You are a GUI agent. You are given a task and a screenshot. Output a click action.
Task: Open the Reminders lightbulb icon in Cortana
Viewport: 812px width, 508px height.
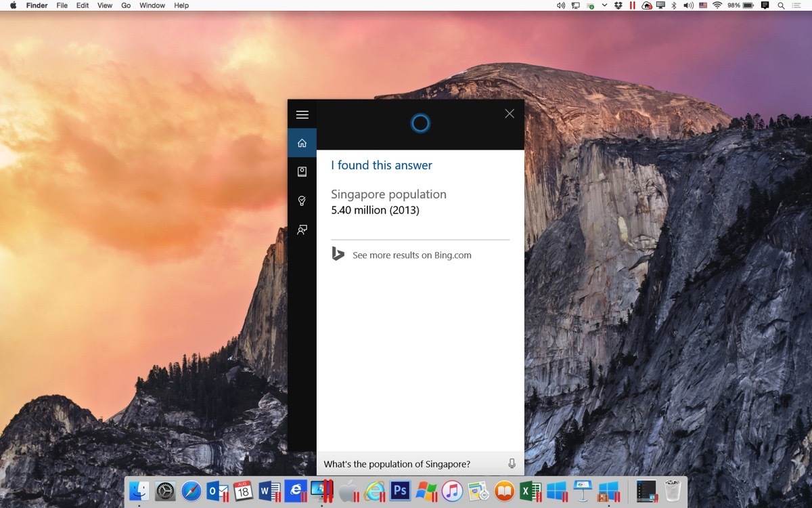pyautogui.click(x=302, y=201)
